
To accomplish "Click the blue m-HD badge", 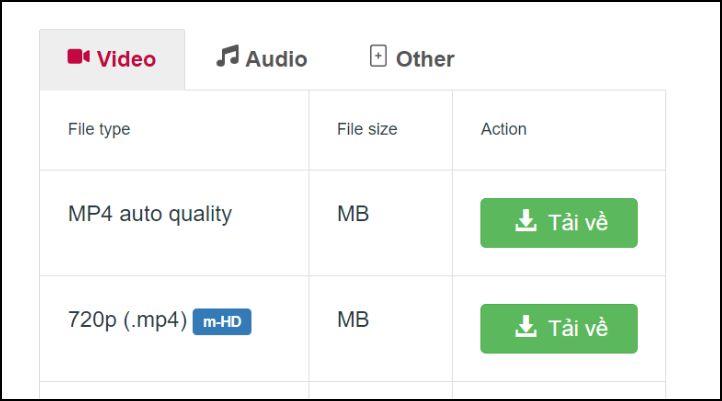I will 222,321.
